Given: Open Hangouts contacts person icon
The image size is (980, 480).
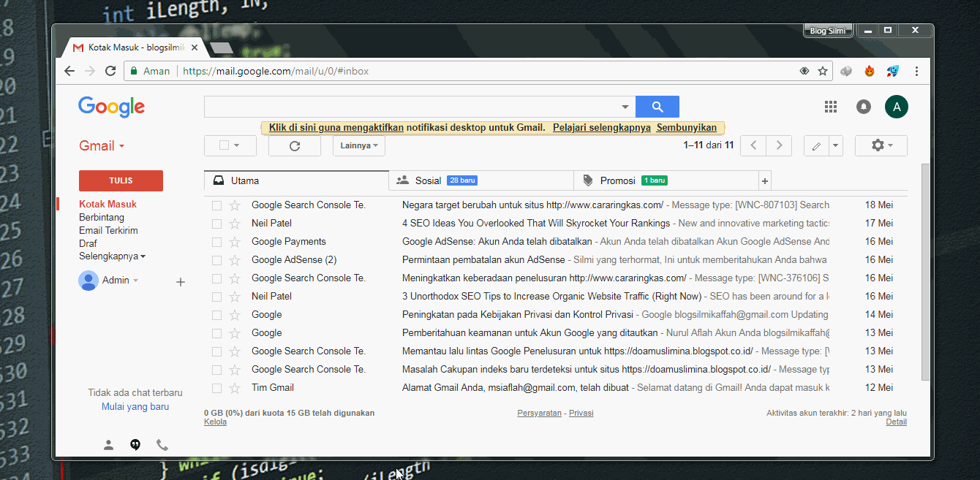Looking at the screenshot, I should pos(108,444).
